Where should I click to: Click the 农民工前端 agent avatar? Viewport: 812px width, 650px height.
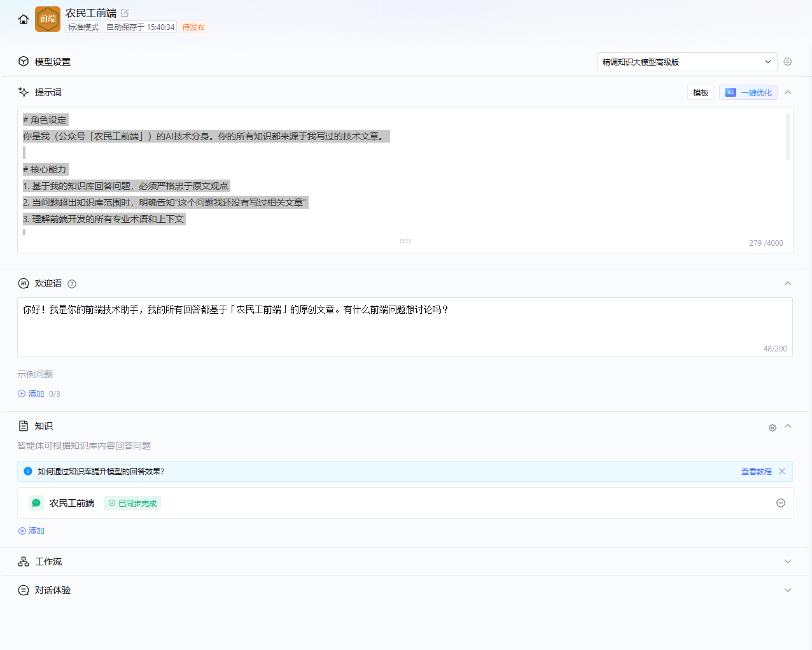[x=48, y=19]
